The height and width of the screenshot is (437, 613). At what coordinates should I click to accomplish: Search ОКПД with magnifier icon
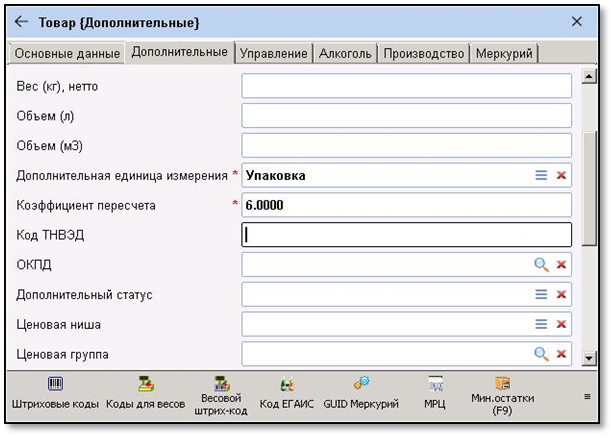541,265
